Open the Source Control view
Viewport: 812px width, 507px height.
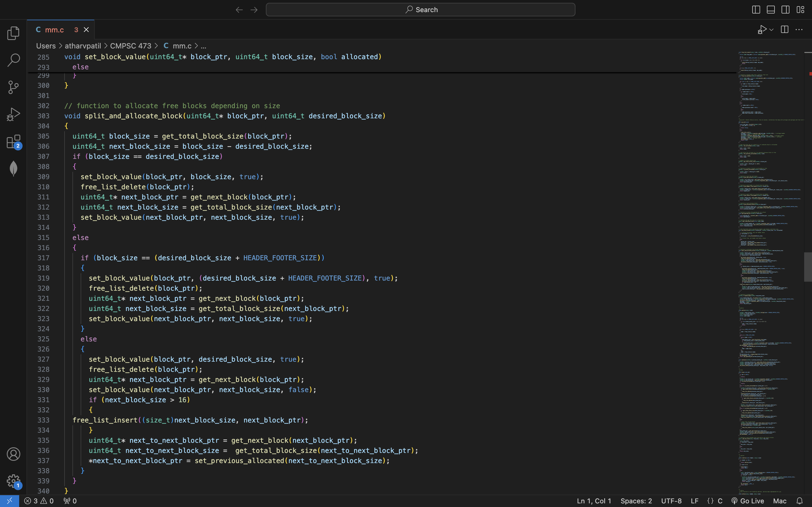pos(14,87)
